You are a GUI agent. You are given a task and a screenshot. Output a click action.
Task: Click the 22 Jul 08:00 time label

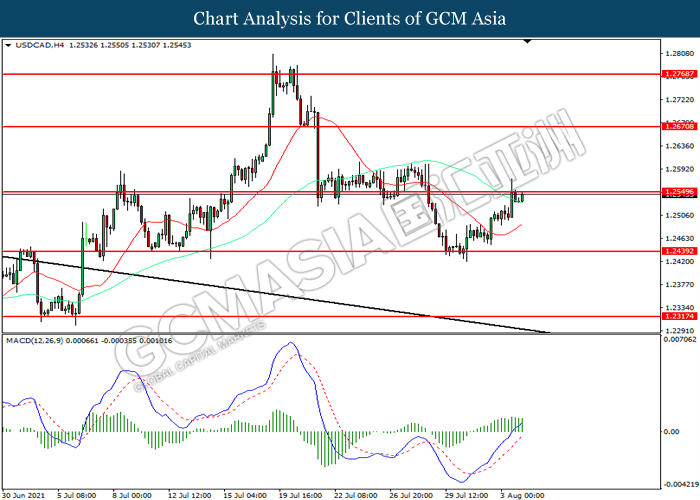355,496
